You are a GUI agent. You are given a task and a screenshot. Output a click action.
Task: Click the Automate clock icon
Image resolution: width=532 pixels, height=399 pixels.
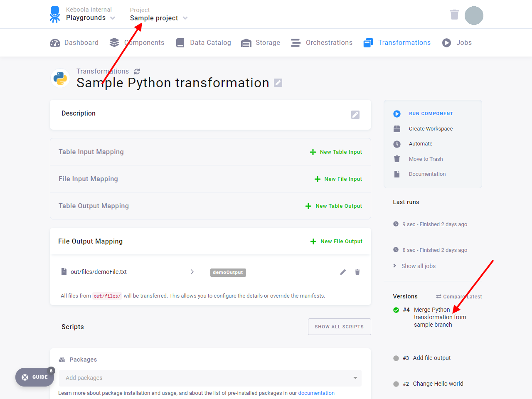397,144
